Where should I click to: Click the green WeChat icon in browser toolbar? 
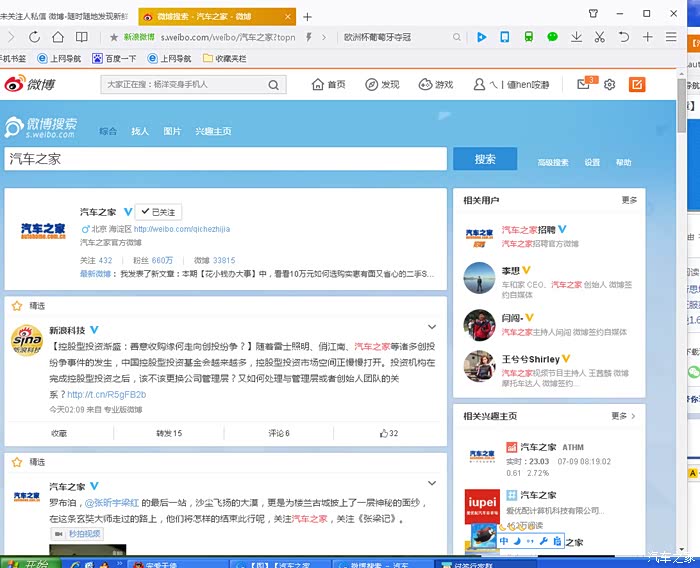click(553, 37)
